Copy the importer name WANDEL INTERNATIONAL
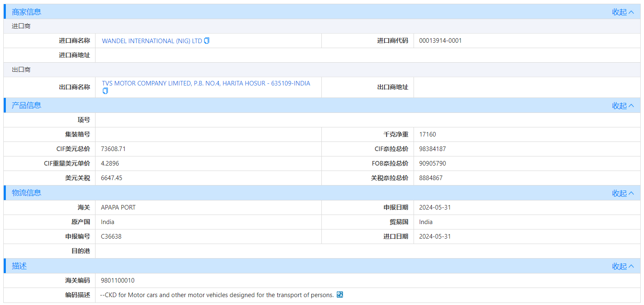 click(x=206, y=41)
